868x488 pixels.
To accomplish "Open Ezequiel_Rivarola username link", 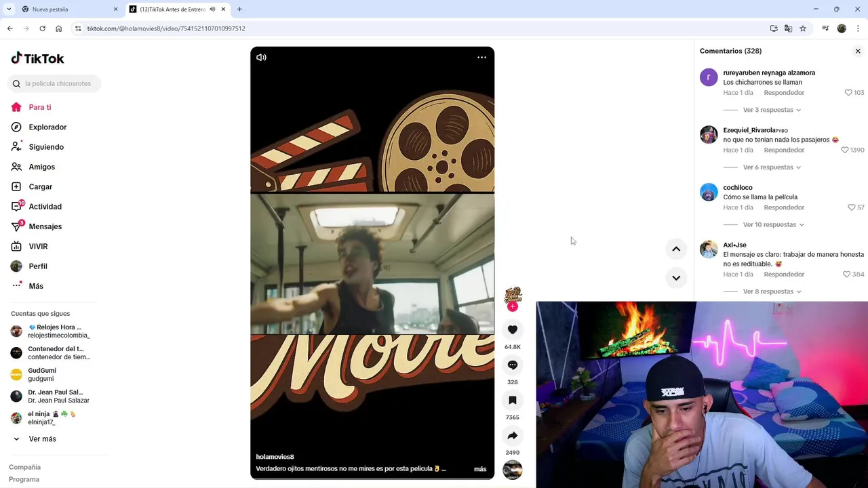I will coord(750,130).
